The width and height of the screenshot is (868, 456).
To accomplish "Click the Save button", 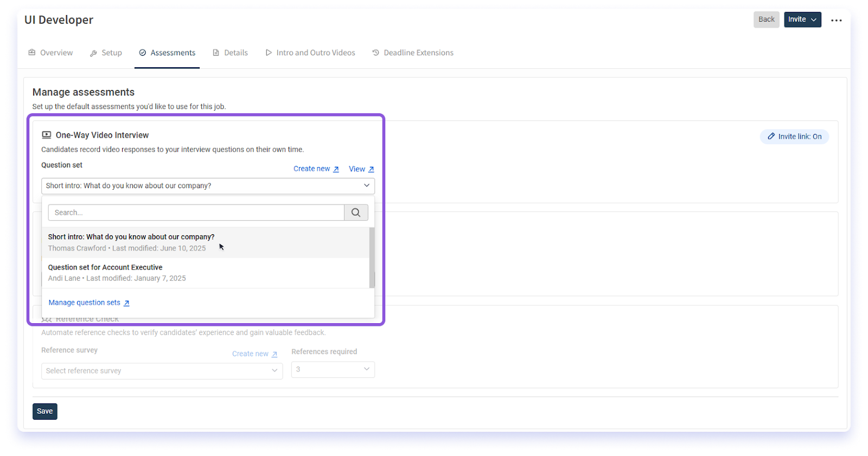I will (x=44, y=412).
